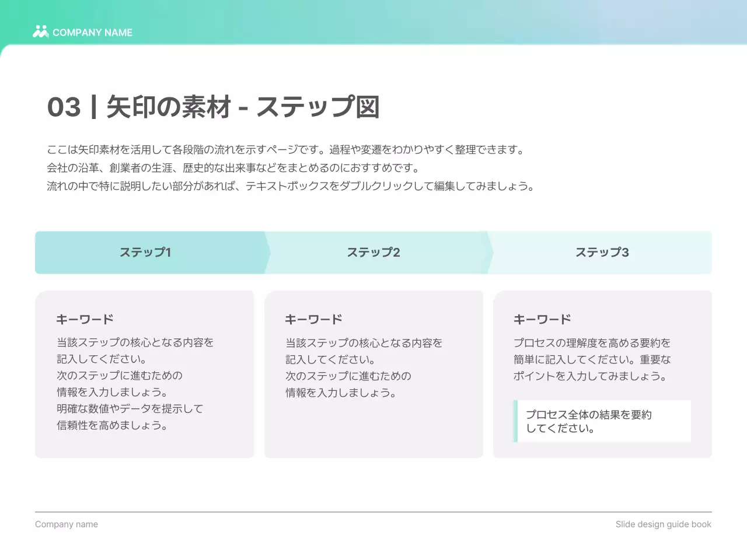Select the ステップ2 arrow shape
Viewport: 747px width, 560px height.
click(373, 253)
